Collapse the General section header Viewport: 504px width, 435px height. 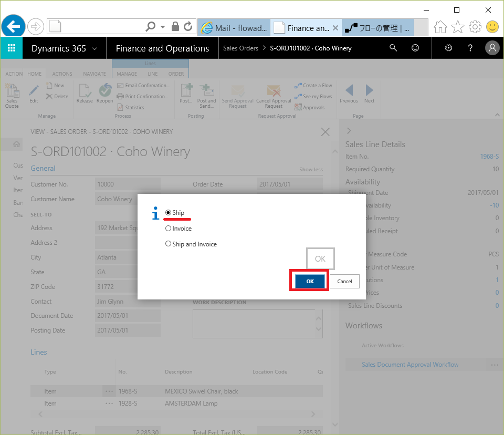43,168
